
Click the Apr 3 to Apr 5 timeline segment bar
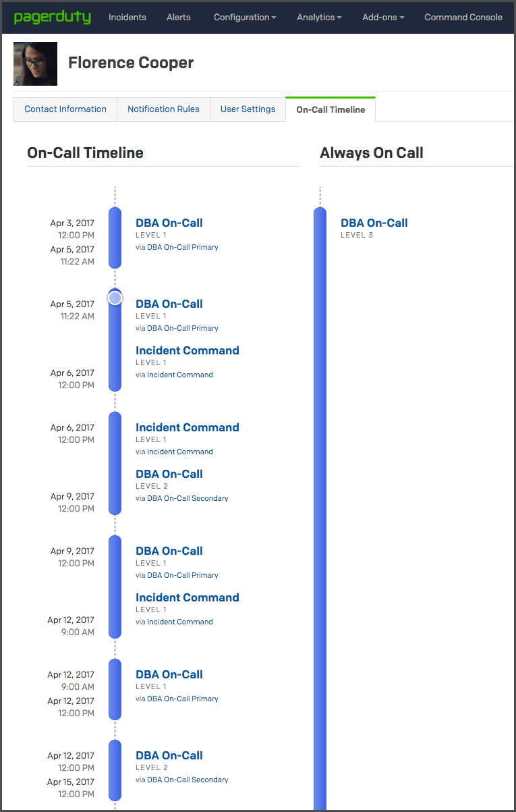click(x=115, y=238)
